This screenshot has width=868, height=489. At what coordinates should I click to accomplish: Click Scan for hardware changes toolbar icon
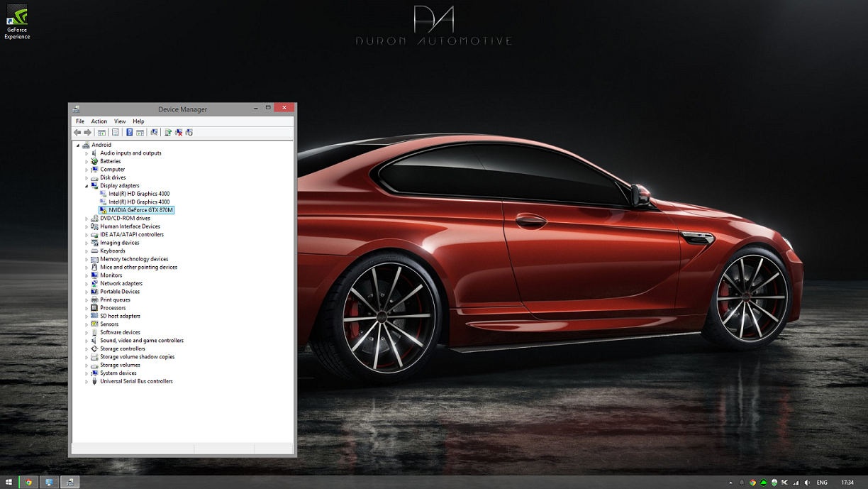coord(154,132)
